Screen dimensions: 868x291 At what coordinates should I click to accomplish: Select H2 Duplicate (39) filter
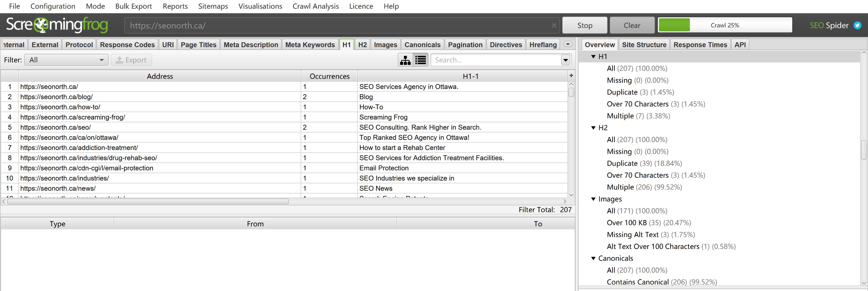[644, 163]
